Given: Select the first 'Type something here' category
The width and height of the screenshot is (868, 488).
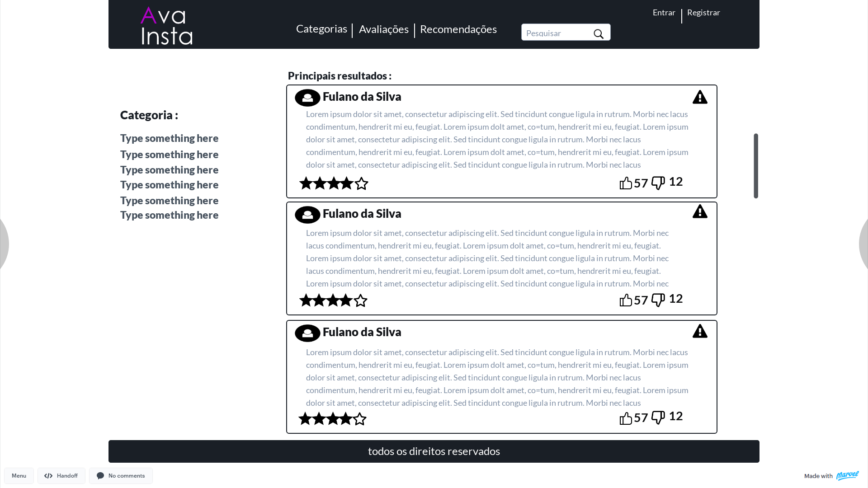Looking at the screenshot, I should 169,138.
